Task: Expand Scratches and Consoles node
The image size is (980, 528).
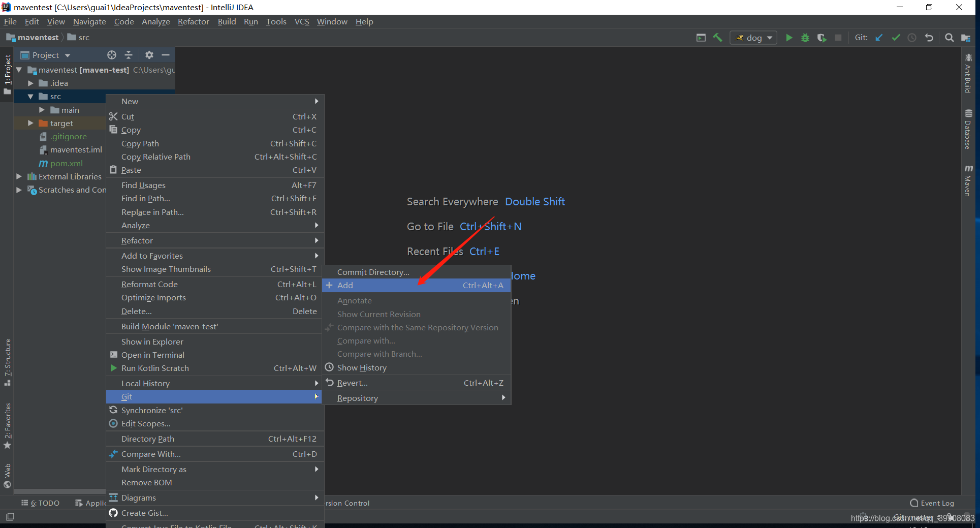Action: (x=19, y=190)
